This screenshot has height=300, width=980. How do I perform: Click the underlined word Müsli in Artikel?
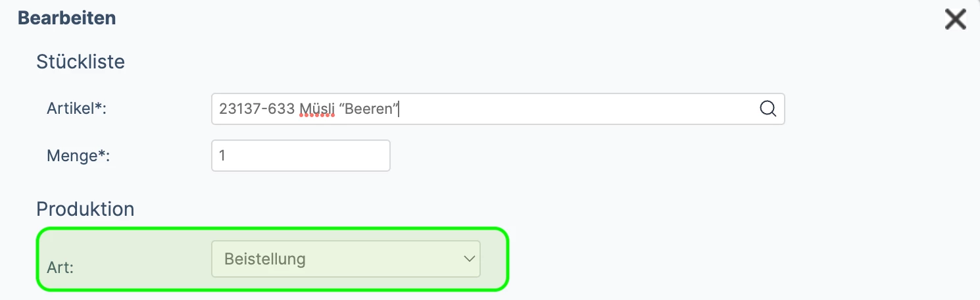coord(316,109)
